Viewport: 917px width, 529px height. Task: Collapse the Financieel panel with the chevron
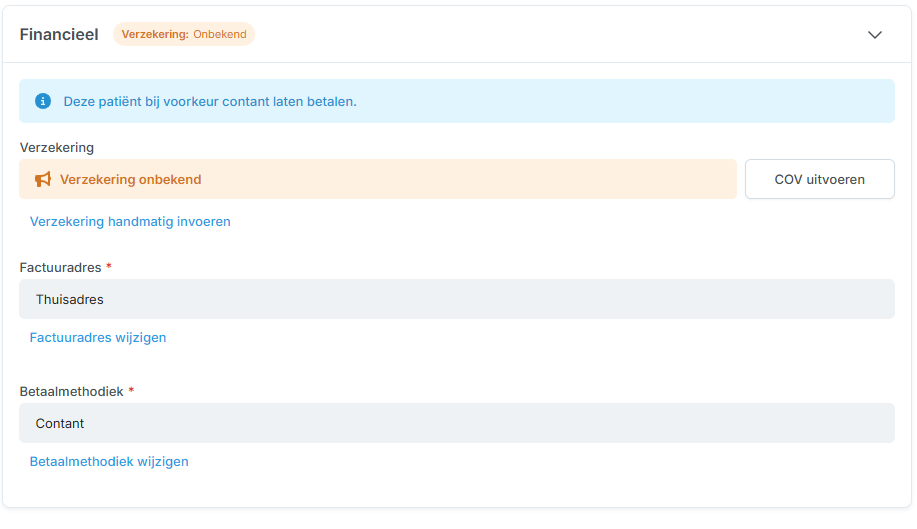(x=874, y=35)
